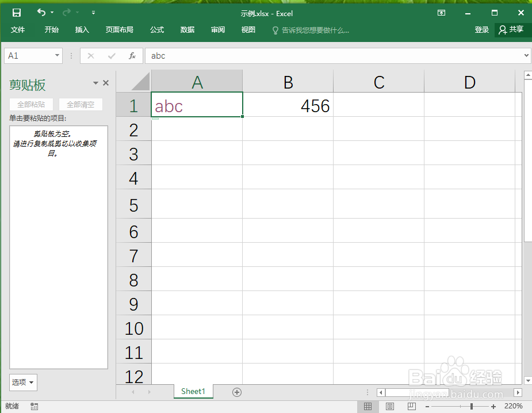The image size is (532, 413).
Task: Click the Enter (checkmark) icon in formula bar
Action: [110, 56]
